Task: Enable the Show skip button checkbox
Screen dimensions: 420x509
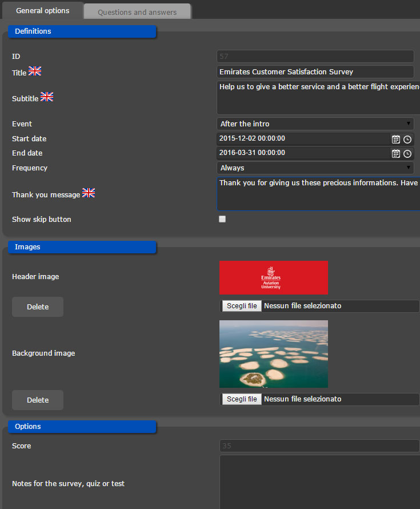Action: click(222, 219)
